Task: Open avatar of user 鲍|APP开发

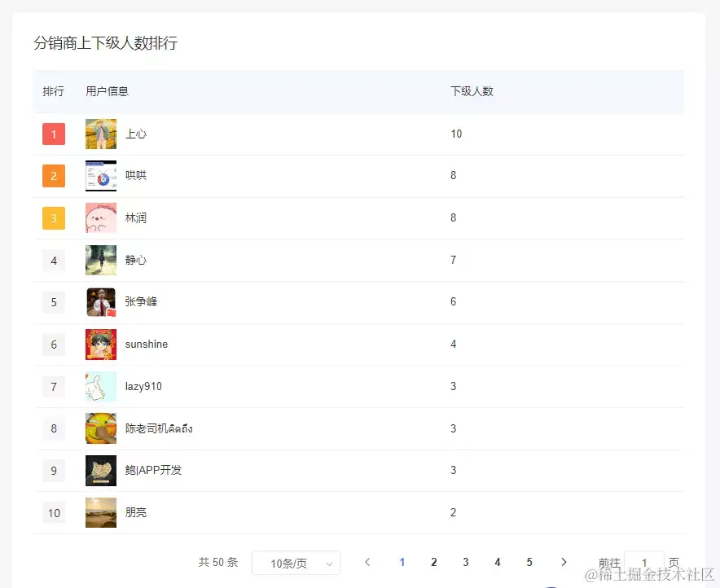Action: click(x=101, y=471)
